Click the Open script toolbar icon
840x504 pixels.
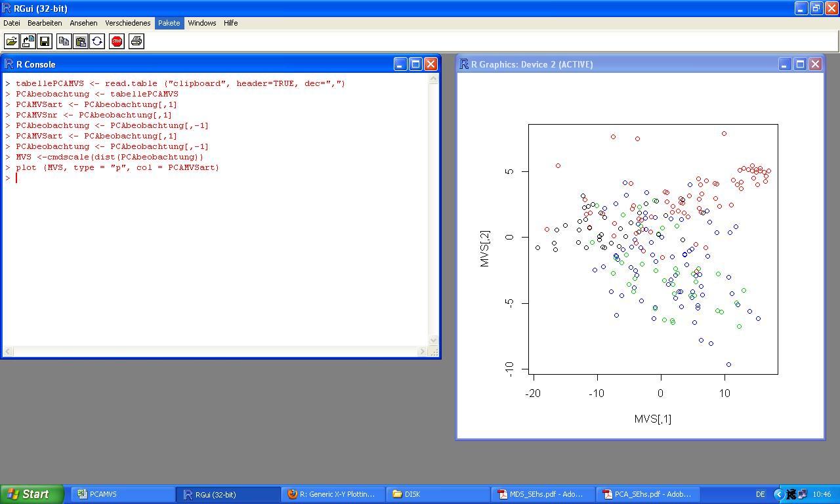pyautogui.click(x=12, y=41)
